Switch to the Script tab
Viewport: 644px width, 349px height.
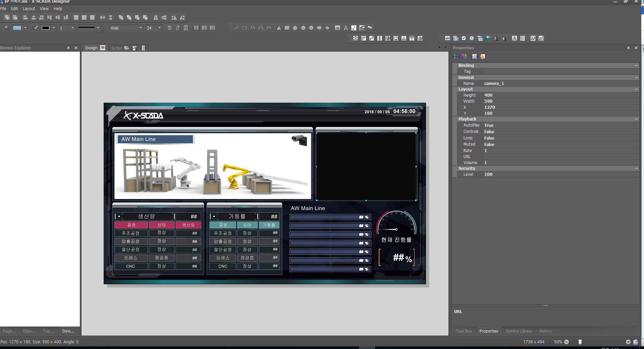click(x=116, y=48)
